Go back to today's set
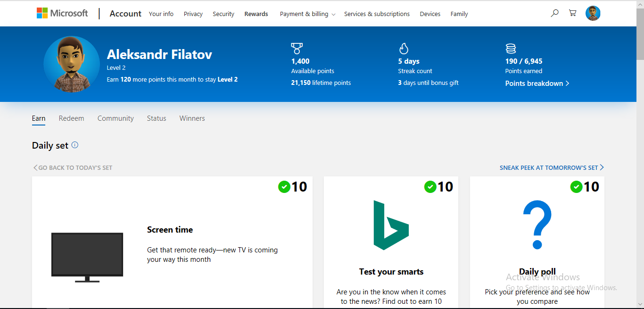Screen dimensions: 644x309 [x=73, y=167]
